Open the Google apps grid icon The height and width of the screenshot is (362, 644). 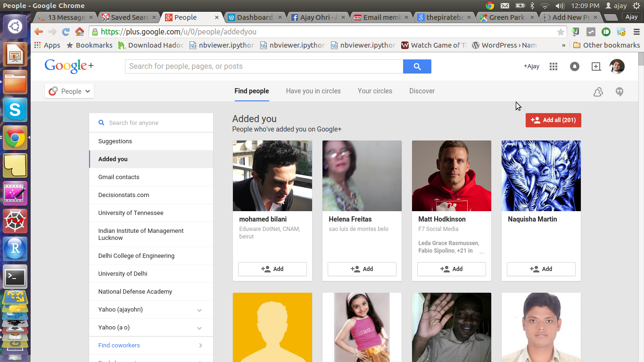pyautogui.click(x=553, y=66)
